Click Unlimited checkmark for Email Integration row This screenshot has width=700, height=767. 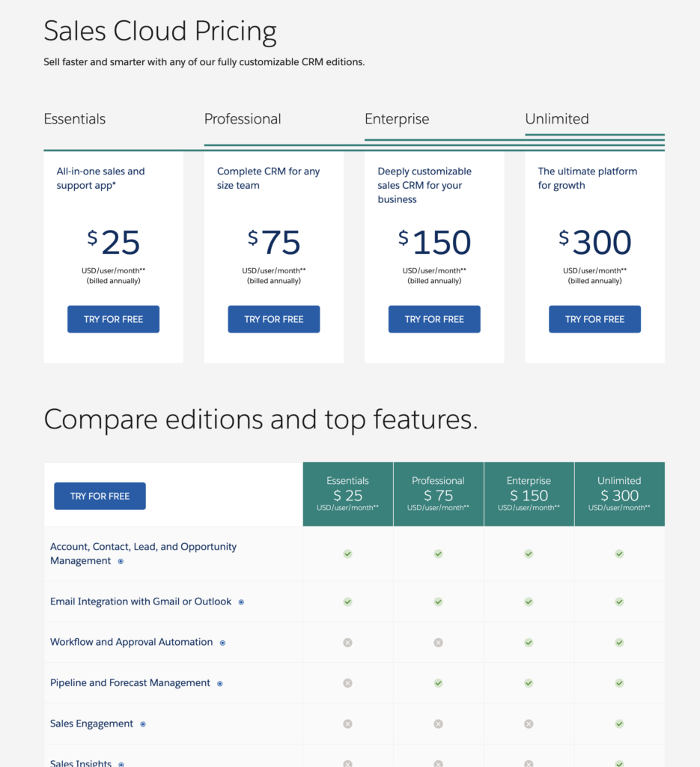click(619, 601)
